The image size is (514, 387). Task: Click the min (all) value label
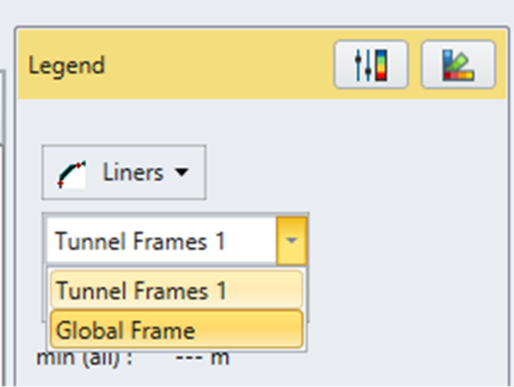coord(202,358)
